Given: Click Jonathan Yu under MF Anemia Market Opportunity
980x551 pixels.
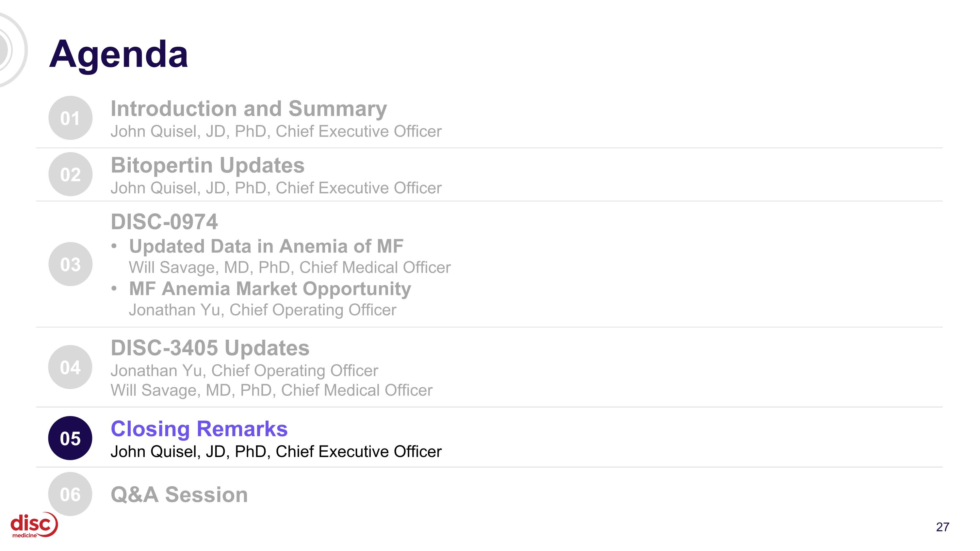Looking at the screenshot, I should (x=262, y=310).
